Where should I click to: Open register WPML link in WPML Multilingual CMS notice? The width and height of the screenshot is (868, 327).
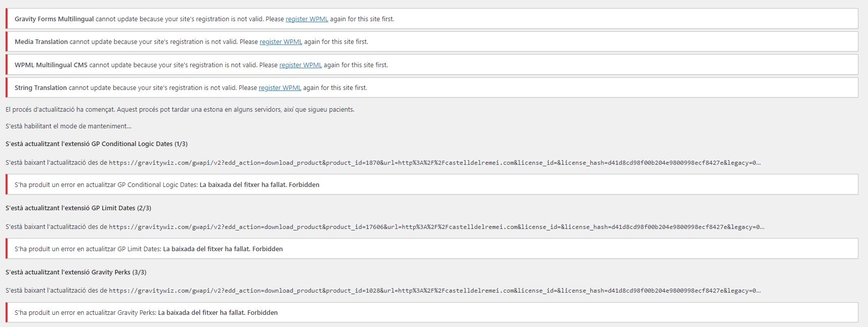tap(300, 65)
